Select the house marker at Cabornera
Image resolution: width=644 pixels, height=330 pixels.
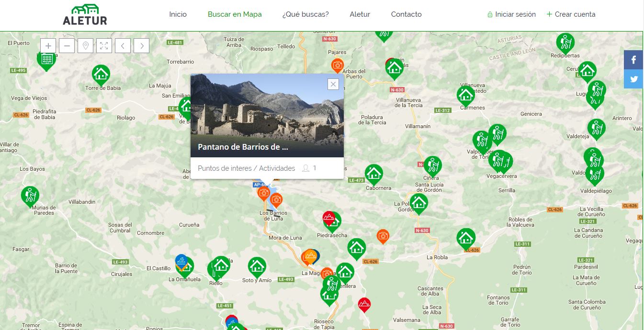pyautogui.click(x=373, y=174)
